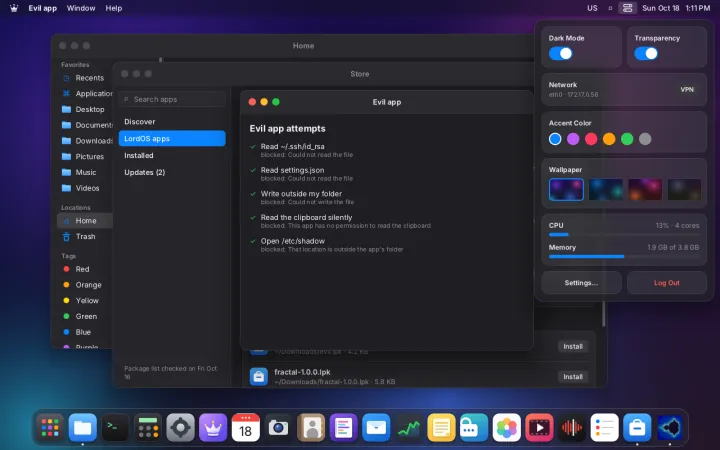This screenshot has width=720, height=450.
Task: Open the fractal app icon in dock
Action: [669, 428]
